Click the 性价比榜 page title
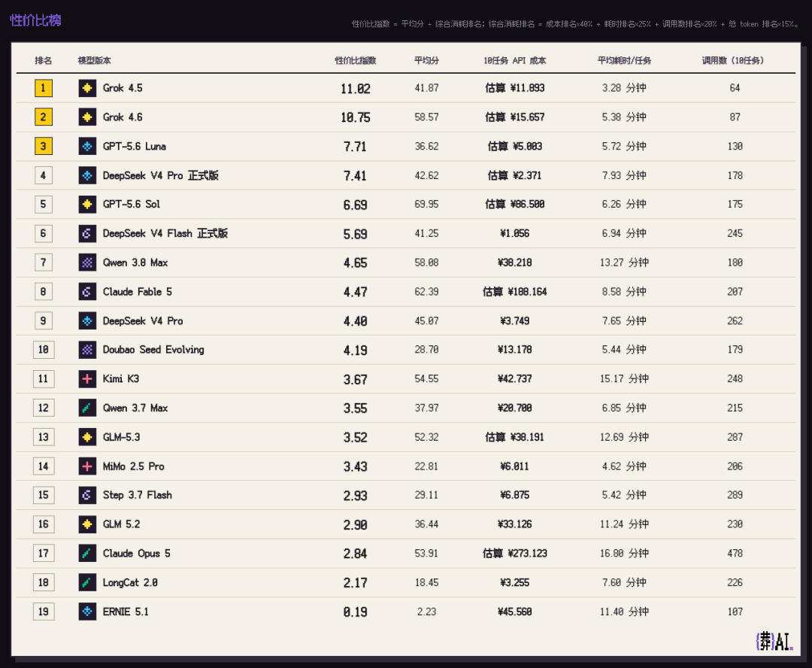The image size is (812, 668). pos(36,20)
